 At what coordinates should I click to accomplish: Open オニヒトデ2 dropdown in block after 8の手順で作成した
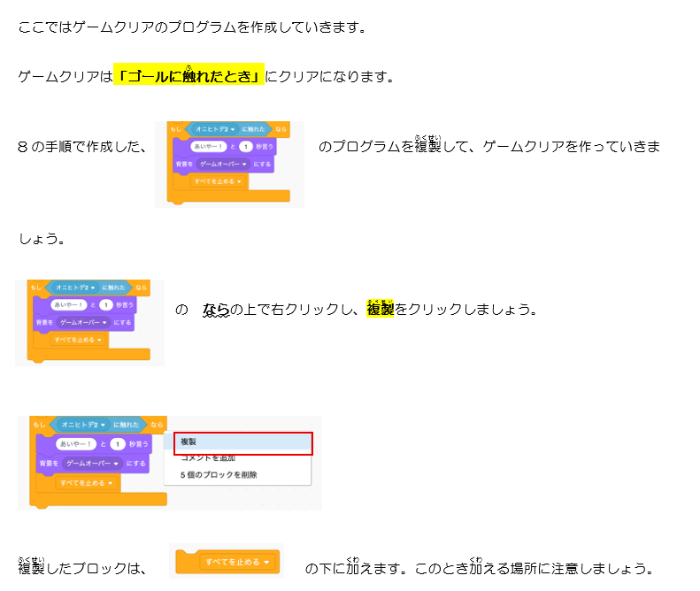(212, 129)
